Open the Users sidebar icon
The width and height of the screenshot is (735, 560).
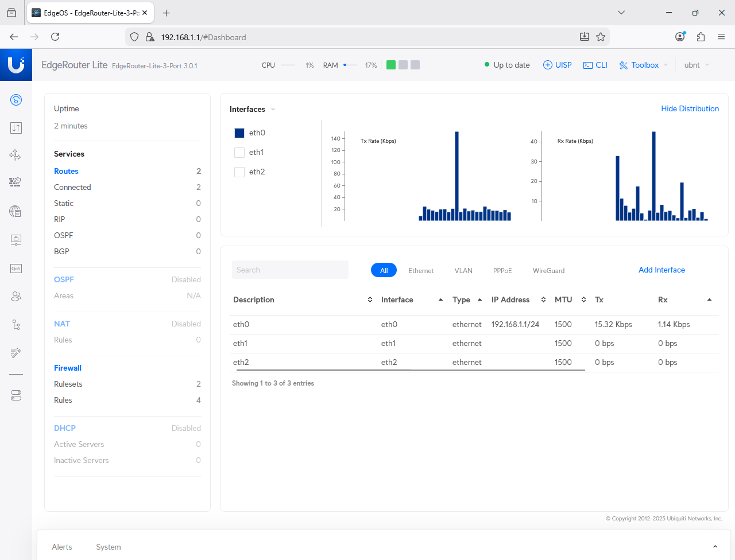tap(16, 296)
